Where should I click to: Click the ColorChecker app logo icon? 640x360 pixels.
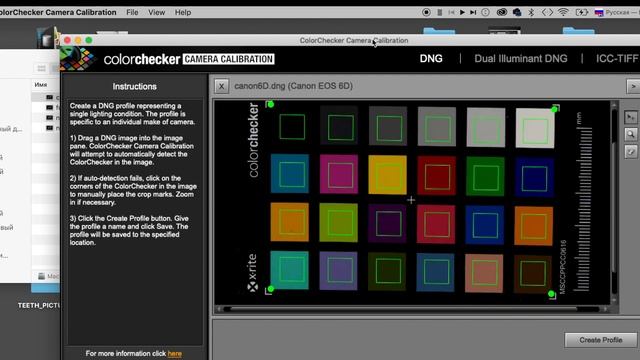tap(78, 59)
